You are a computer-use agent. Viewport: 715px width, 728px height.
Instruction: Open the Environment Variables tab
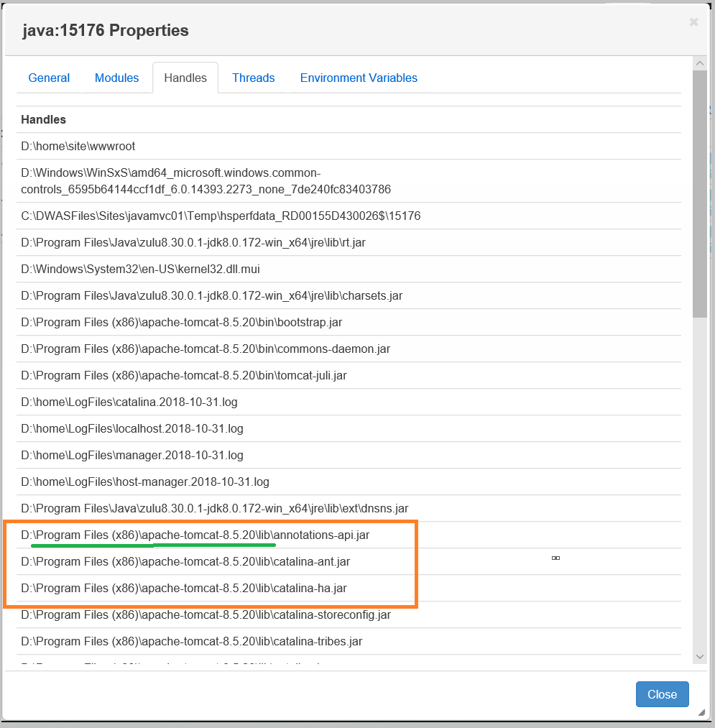pos(359,78)
